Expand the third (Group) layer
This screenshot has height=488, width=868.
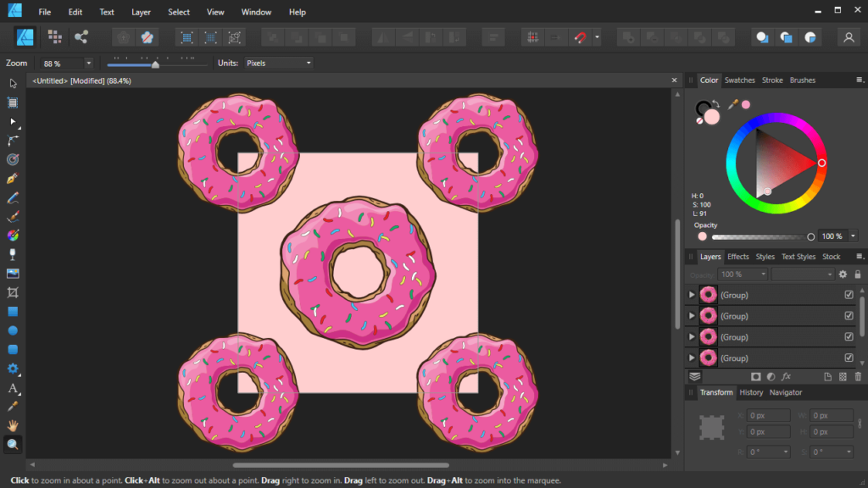point(692,337)
